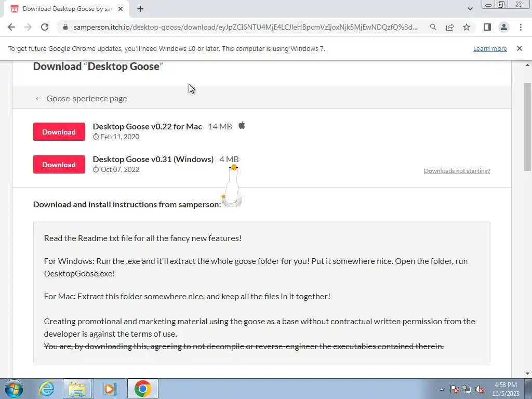Click the 4 MB file size text
Viewport: 532px width, 399px height.
[229, 159]
